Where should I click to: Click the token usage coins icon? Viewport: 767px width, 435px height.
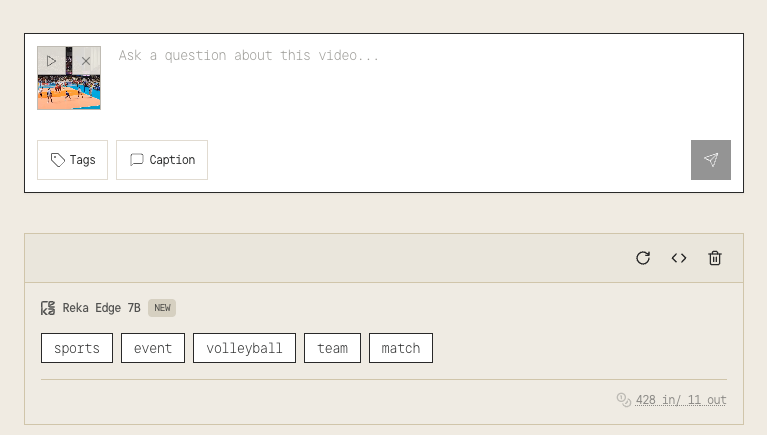tap(624, 400)
